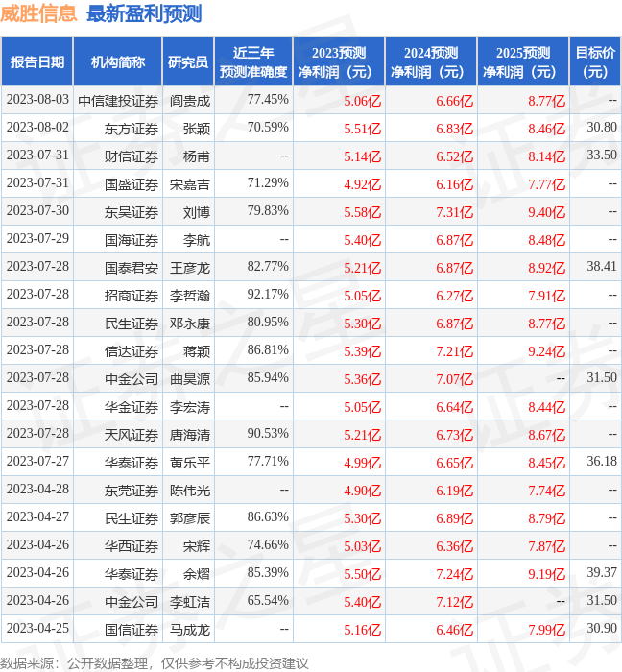The image size is (622, 672).
Task: Select the 报告日期 column header
Action: coord(37,61)
